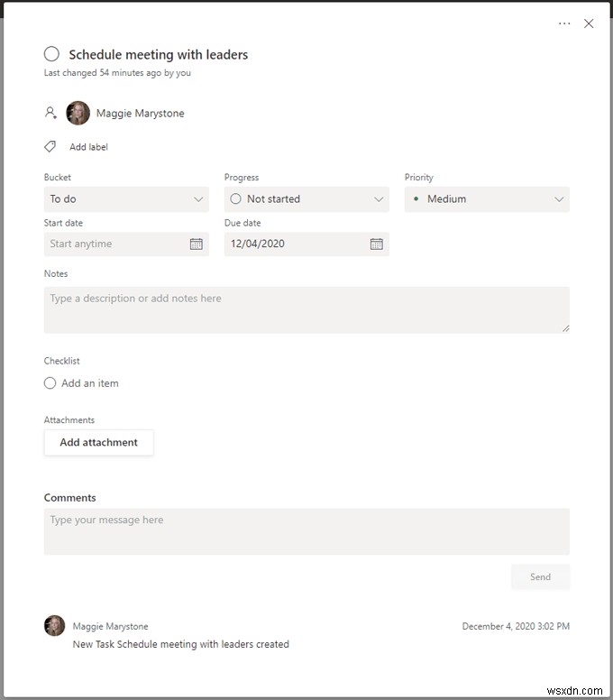613x700 pixels.
Task: Click the timestamp December 4, 2020 3:02 PM
Action: tap(516, 626)
